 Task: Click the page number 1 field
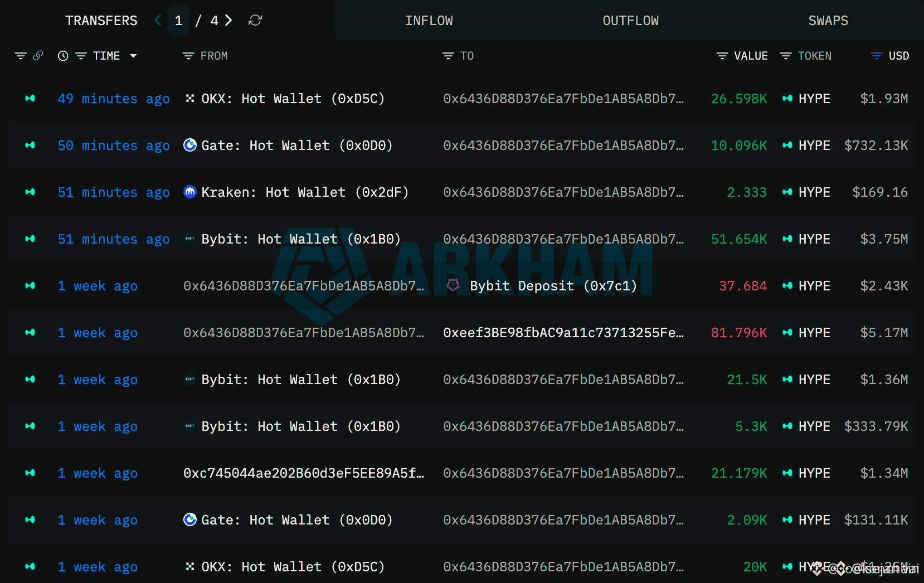[x=179, y=21]
